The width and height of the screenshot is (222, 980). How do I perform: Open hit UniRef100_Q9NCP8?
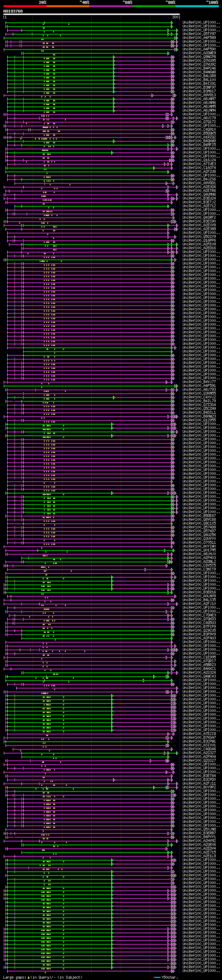(199, 57)
